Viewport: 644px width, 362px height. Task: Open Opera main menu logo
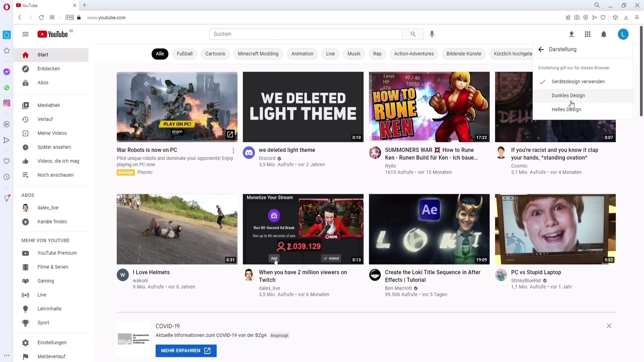pos(7,7)
